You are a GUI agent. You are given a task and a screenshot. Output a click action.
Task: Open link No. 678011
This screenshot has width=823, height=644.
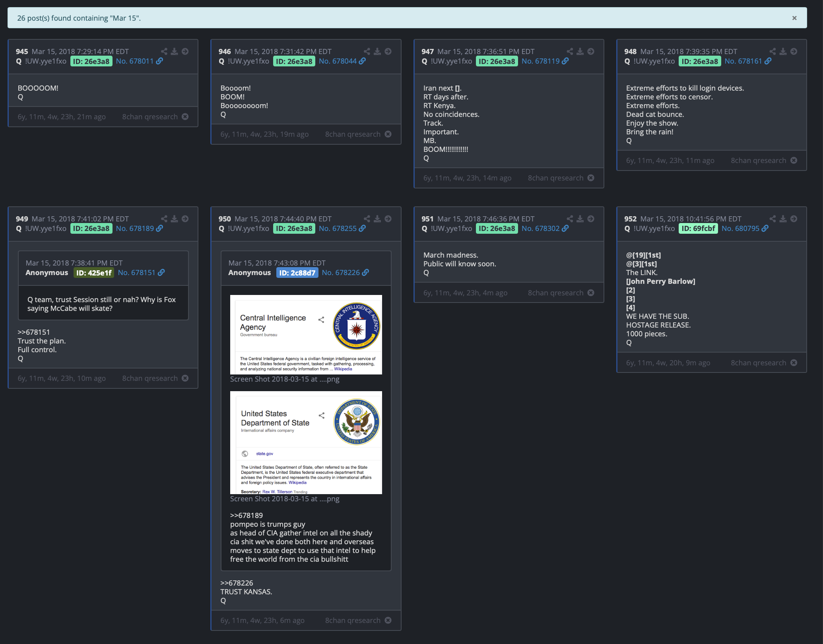[x=139, y=61]
